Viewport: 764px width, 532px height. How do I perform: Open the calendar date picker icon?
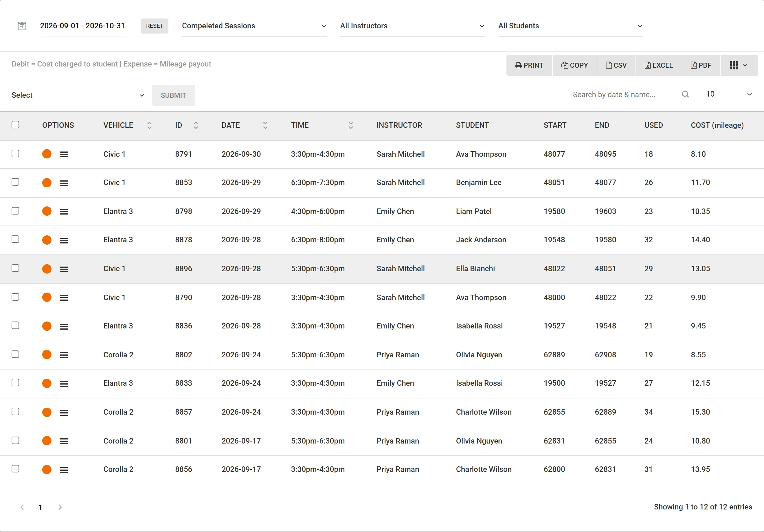pos(22,26)
